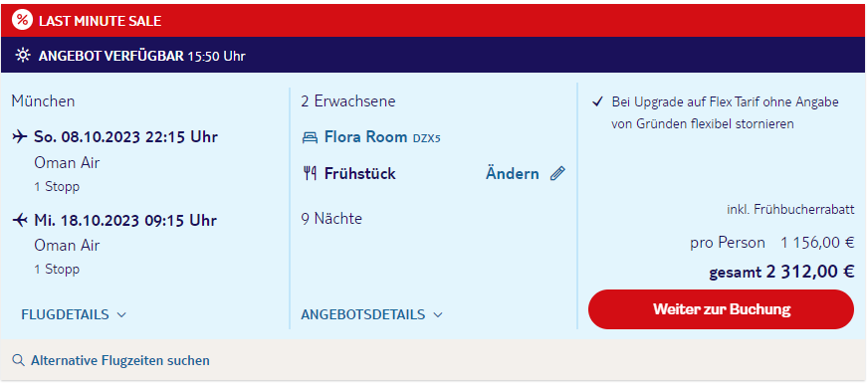Click the Flex Tarif checkmark
This screenshot has height=383, width=868.
click(597, 101)
